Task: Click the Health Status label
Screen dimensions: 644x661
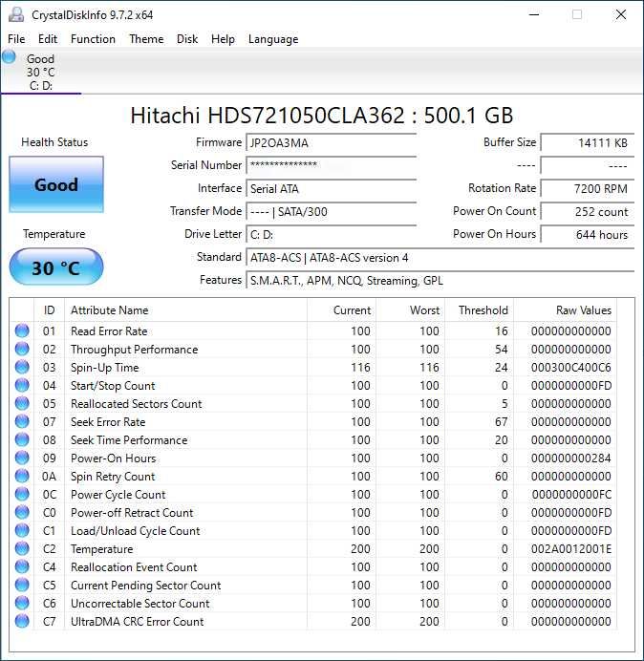Action: [x=54, y=142]
